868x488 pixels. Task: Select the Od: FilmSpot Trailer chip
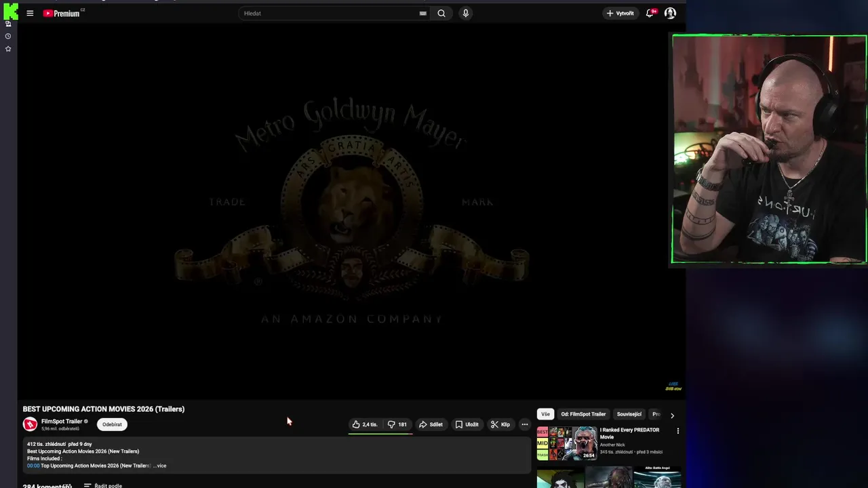click(583, 414)
